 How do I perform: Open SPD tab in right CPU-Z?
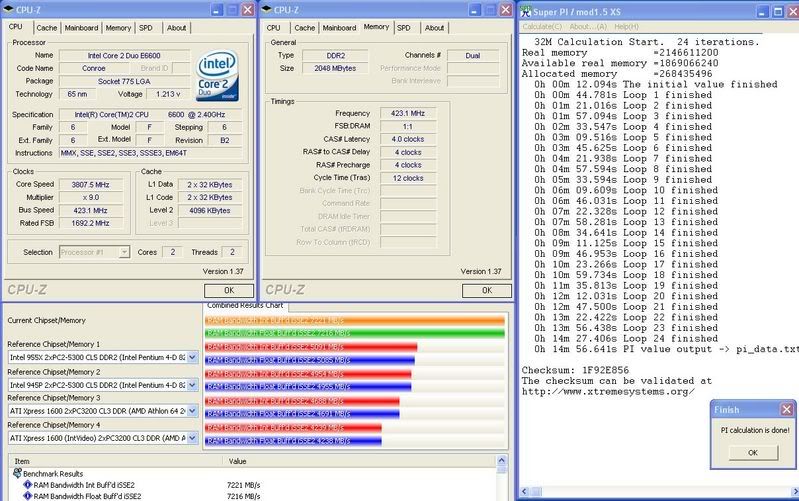tap(404, 28)
